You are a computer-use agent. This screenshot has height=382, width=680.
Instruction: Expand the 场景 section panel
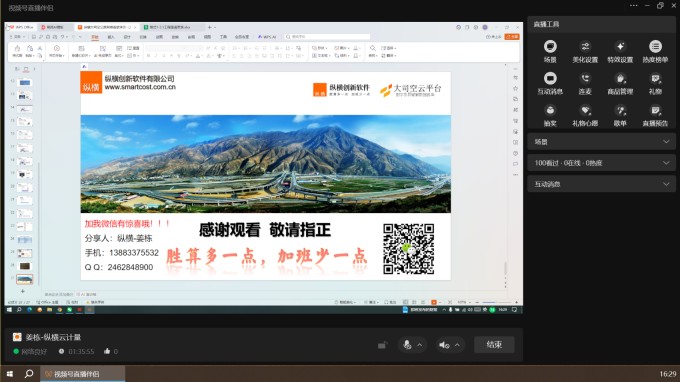click(x=602, y=142)
